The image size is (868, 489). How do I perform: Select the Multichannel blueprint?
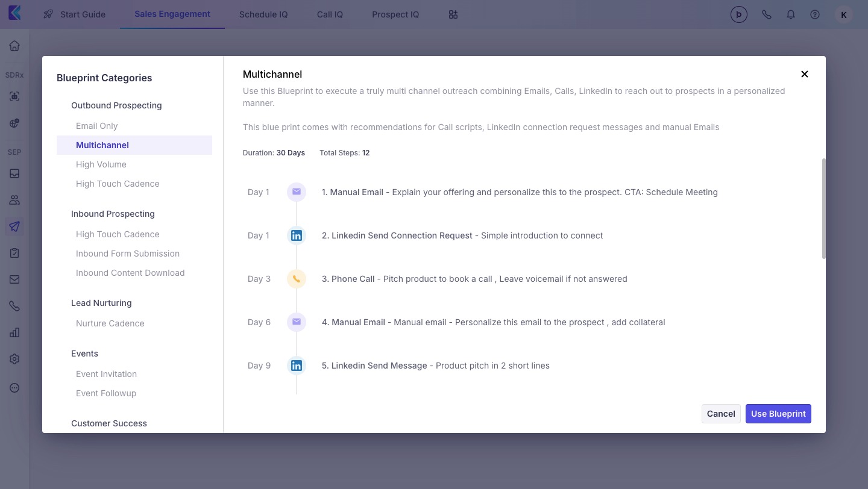coord(134,145)
